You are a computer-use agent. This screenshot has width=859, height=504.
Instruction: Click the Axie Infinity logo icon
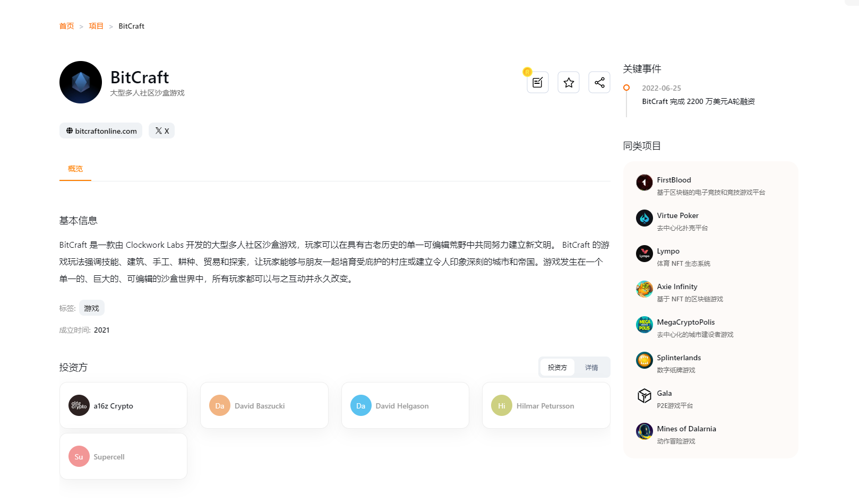pos(645,289)
